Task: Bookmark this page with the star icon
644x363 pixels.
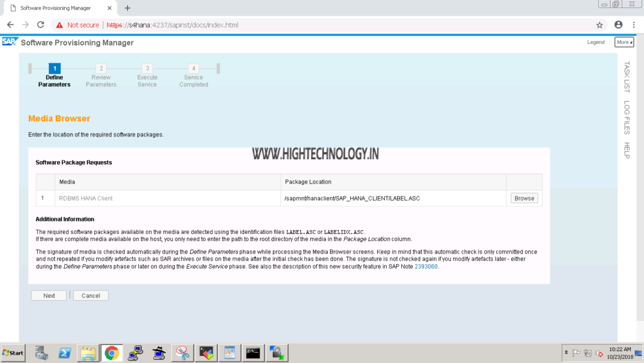Action: pyautogui.click(x=599, y=25)
